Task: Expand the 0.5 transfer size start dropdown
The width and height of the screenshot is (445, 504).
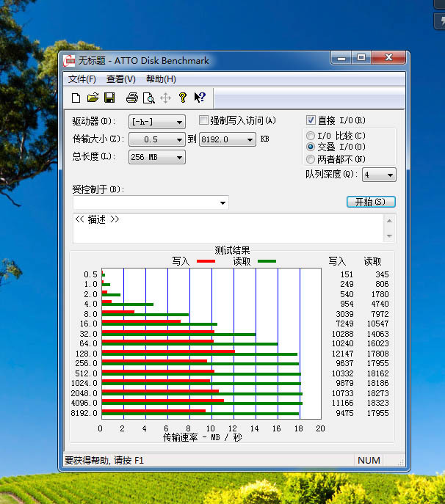Action: coord(180,139)
